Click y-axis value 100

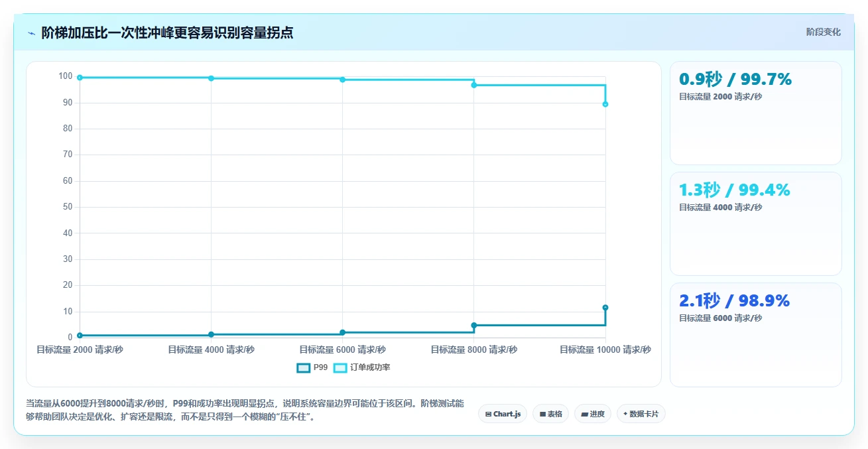click(65, 76)
